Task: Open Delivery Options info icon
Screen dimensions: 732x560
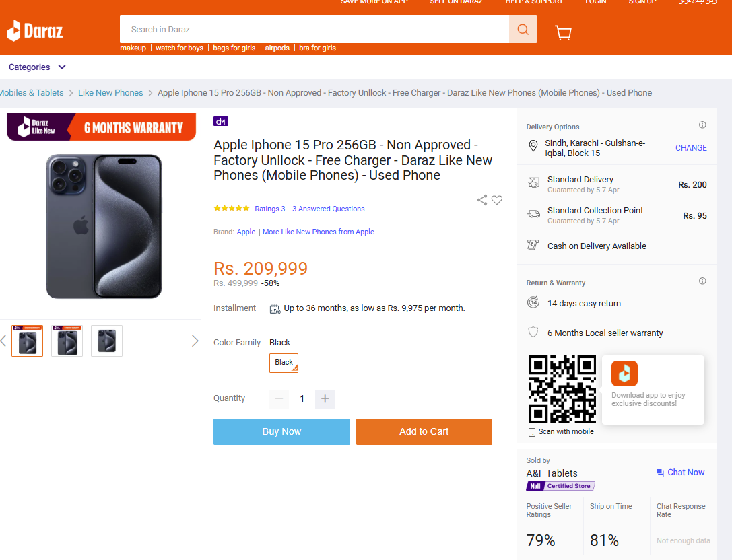Action: [x=702, y=125]
